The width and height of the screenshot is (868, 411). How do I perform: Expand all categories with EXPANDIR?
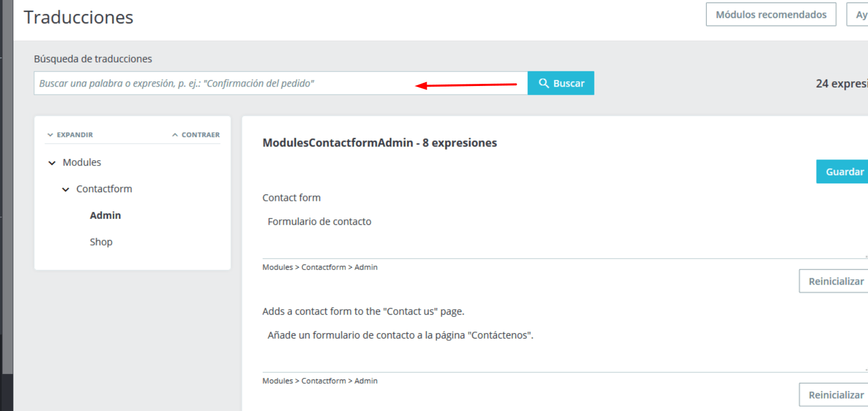click(70, 135)
